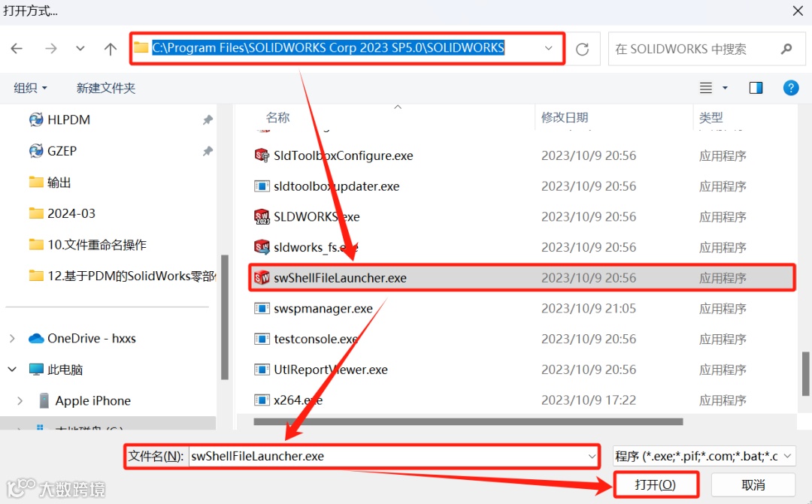
Task: Click the x264.exe date 2023/10/9 17:22
Action: (589, 400)
